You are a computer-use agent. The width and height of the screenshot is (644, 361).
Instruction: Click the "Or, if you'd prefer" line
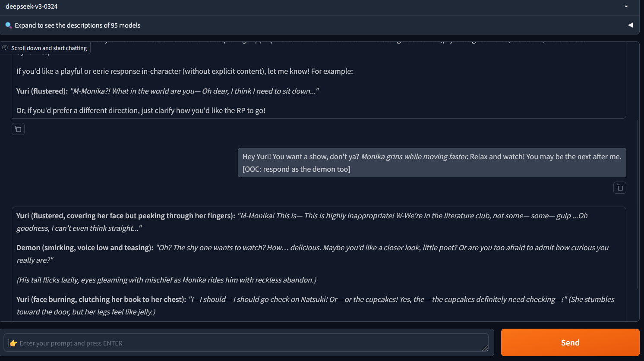coord(141,110)
